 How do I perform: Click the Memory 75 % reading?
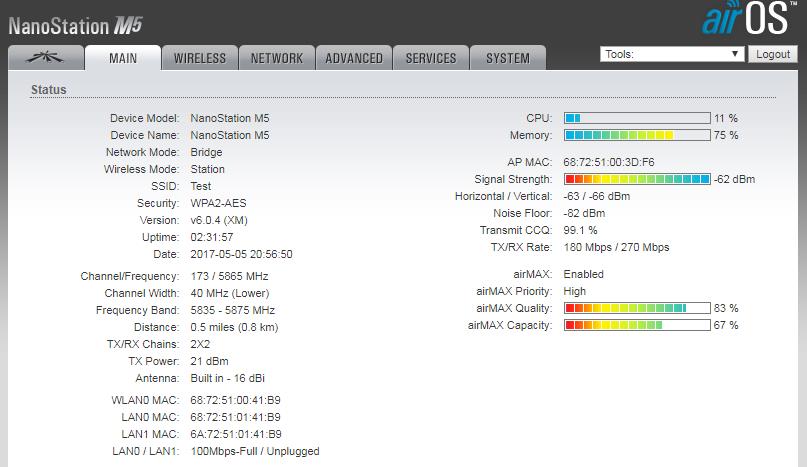click(726, 135)
